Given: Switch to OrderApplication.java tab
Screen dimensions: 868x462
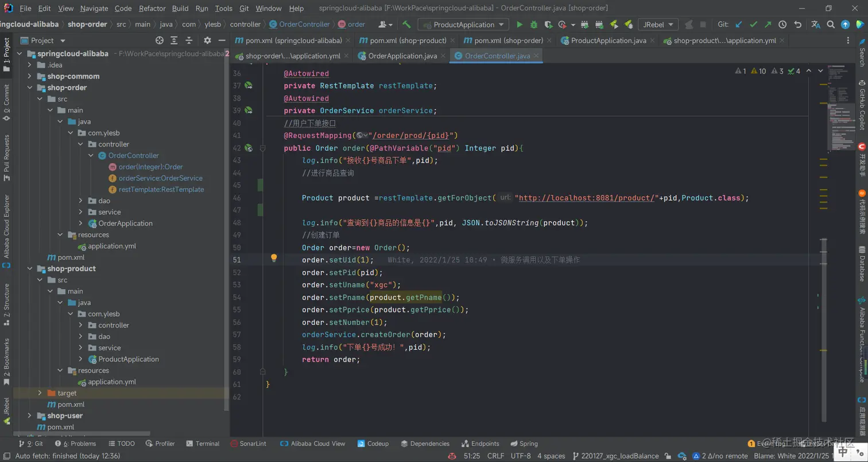Looking at the screenshot, I should [x=402, y=56].
